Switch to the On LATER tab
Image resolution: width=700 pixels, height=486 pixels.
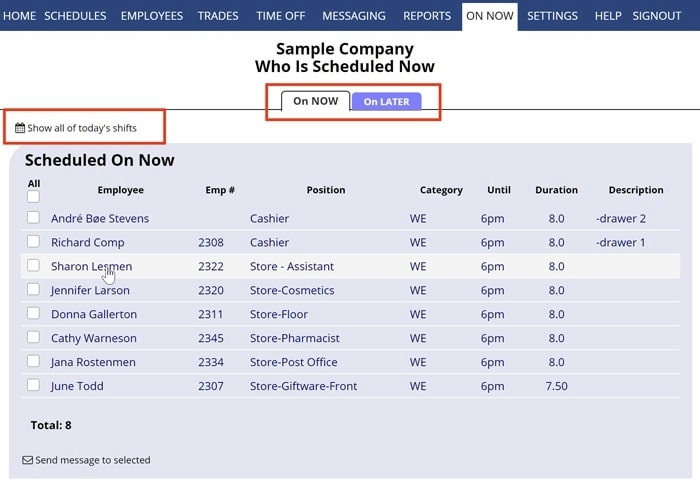(x=386, y=101)
